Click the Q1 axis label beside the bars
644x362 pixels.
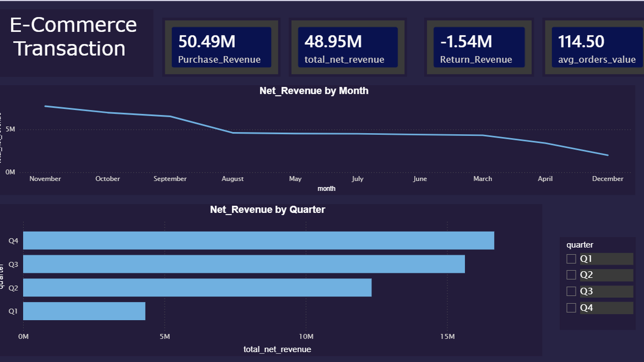pos(13,311)
